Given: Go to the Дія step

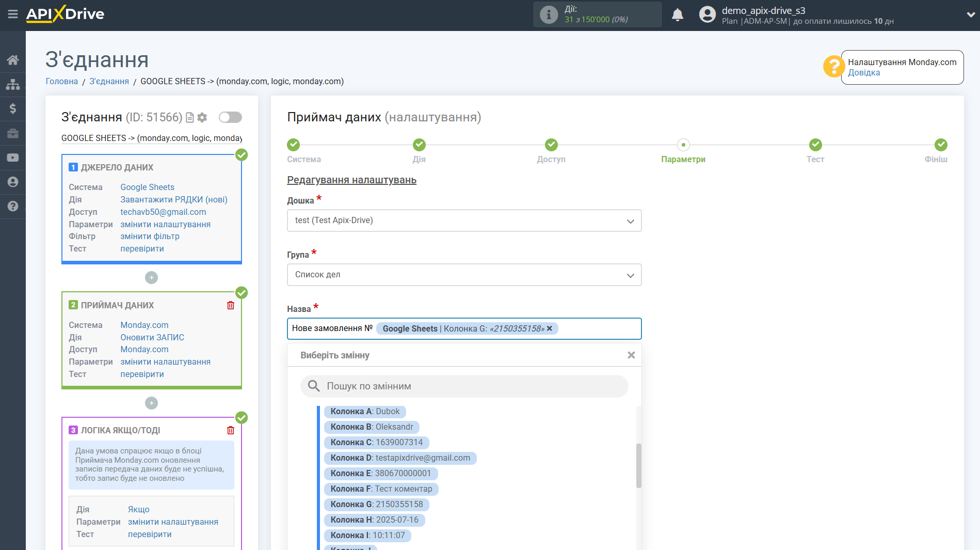Looking at the screenshot, I should point(419,145).
